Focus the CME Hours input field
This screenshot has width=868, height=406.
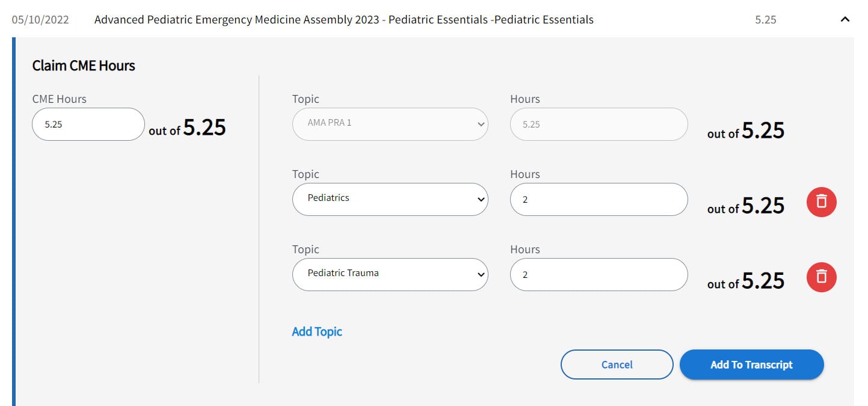[88, 125]
